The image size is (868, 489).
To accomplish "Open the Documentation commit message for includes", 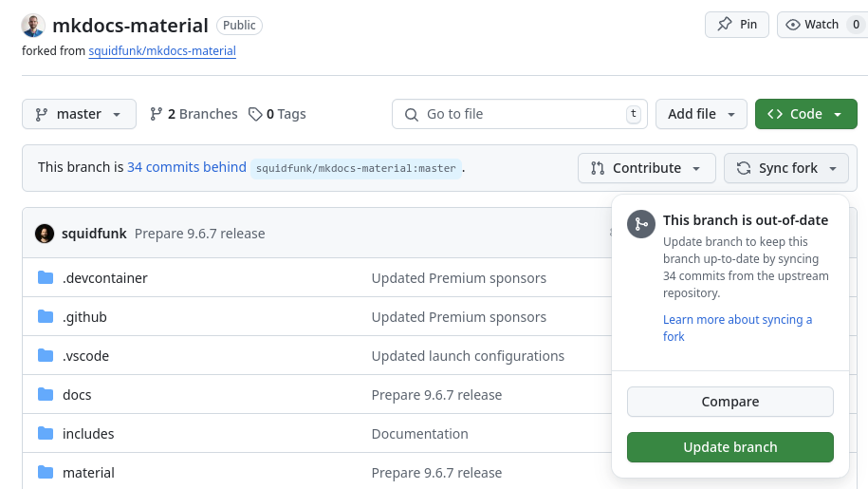I will (x=419, y=434).
